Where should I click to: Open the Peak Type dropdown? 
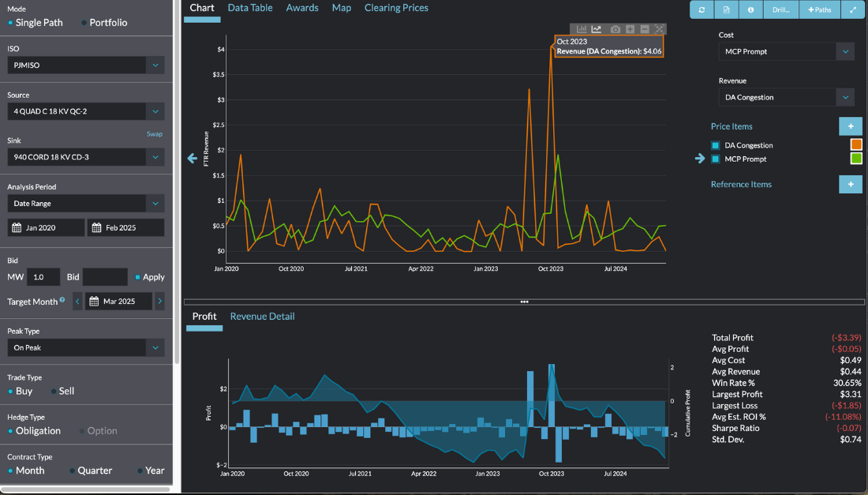click(x=155, y=347)
